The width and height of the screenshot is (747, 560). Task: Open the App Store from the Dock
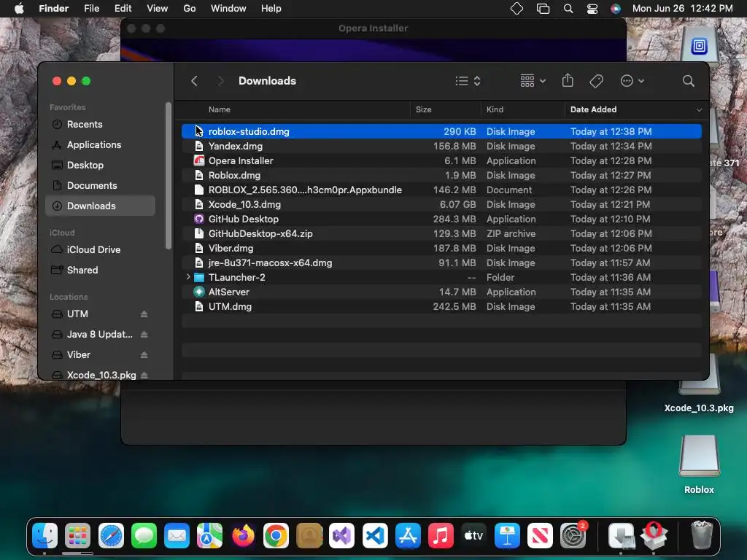pyautogui.click(x=408, y=536)
